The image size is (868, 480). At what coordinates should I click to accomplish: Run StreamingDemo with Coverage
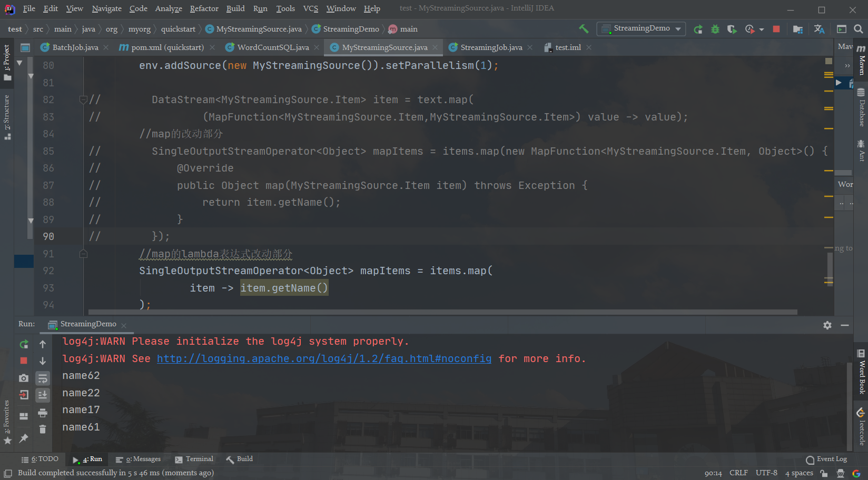(x=732, y=29)
